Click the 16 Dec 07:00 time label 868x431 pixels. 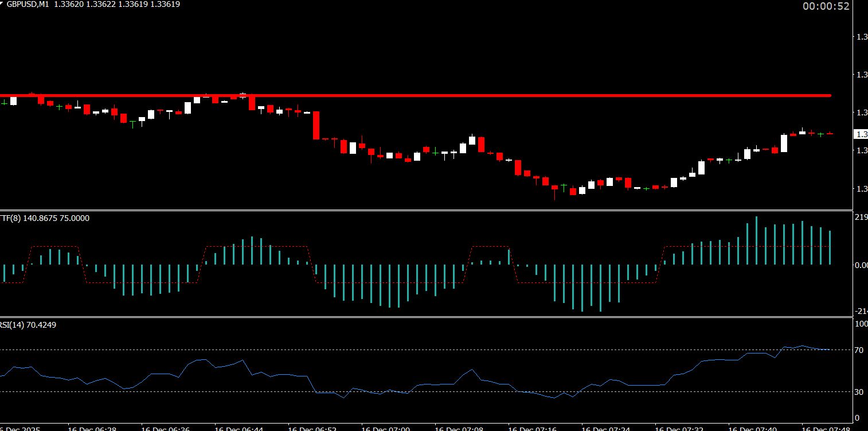[385, 429]
